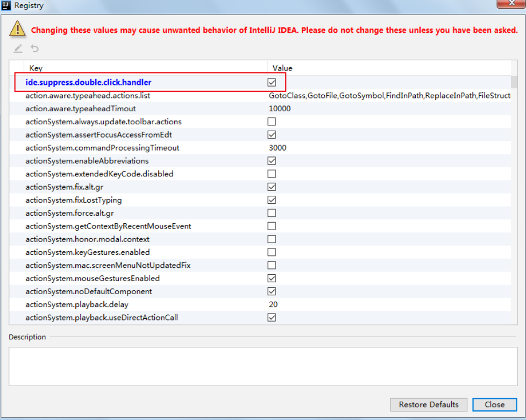This screenshot has width=526, height=420.
Task: Uncheck actionSystem.mouseGesturesEnabled checkbox
Action: 272,278
